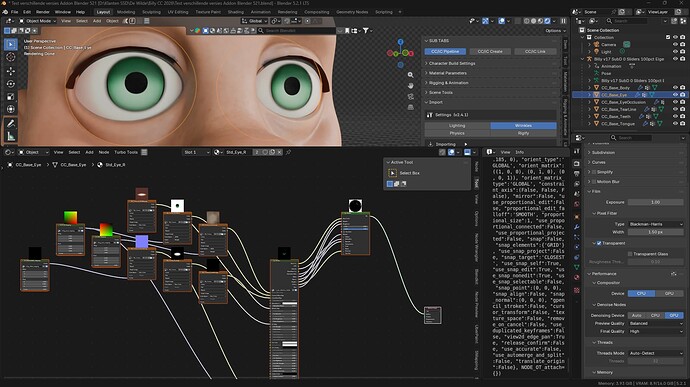The width and height of the screenshot is (690, 387).
Task: Click the CC/iC Pipeline button
Action: tap(445, 52)
